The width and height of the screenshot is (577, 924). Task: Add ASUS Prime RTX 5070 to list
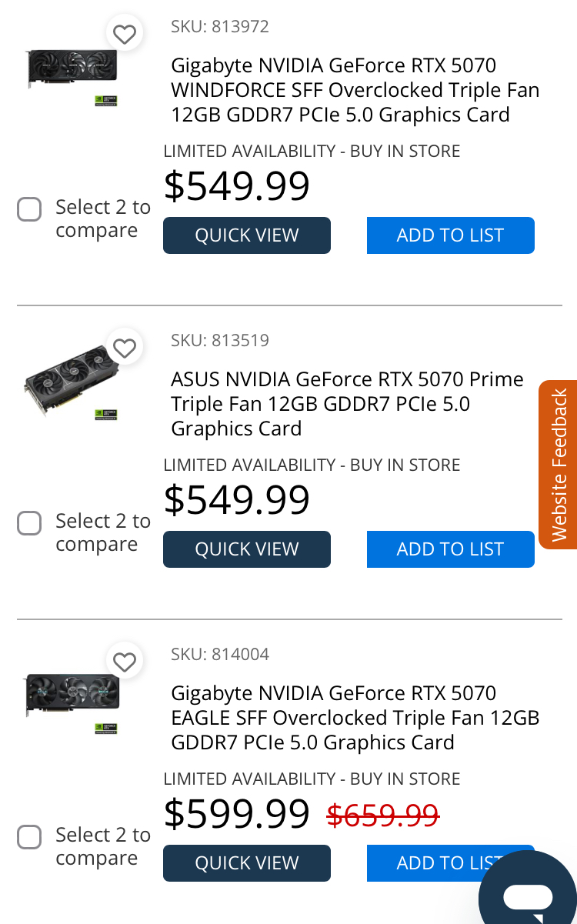[x=450, y=549]
